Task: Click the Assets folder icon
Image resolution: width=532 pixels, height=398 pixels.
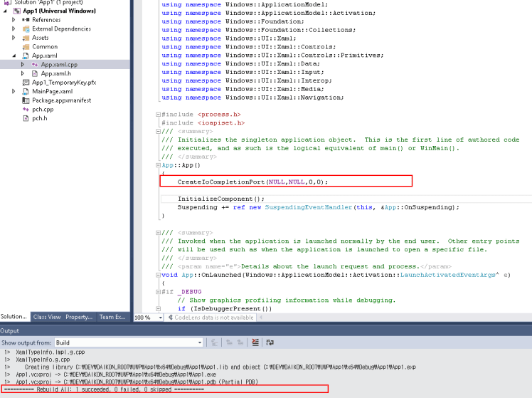Action: 26,38
